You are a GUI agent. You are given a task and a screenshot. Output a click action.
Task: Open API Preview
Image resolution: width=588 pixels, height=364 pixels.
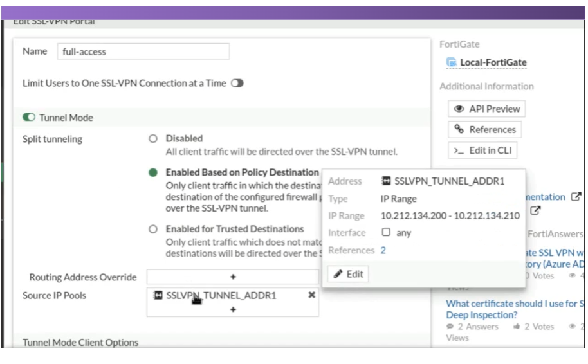[x=486, y=109]
